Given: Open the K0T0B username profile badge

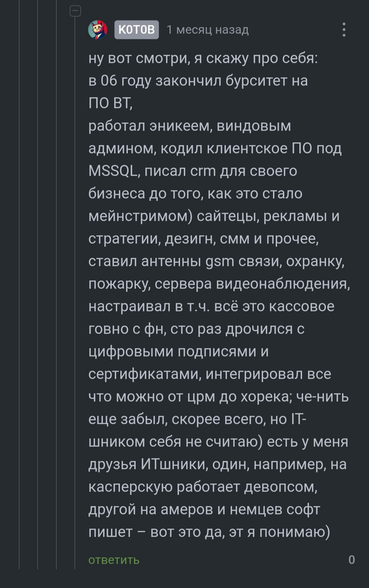Looking at the screenshot, I should point(136,30).
